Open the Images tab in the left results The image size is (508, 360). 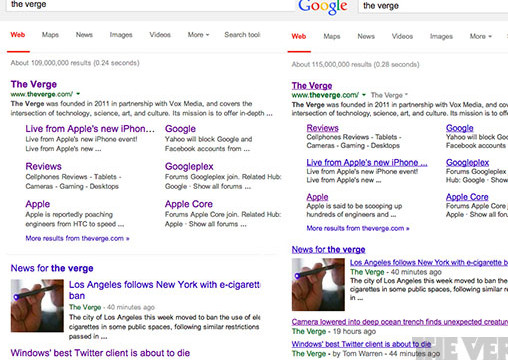pos(121,35)
